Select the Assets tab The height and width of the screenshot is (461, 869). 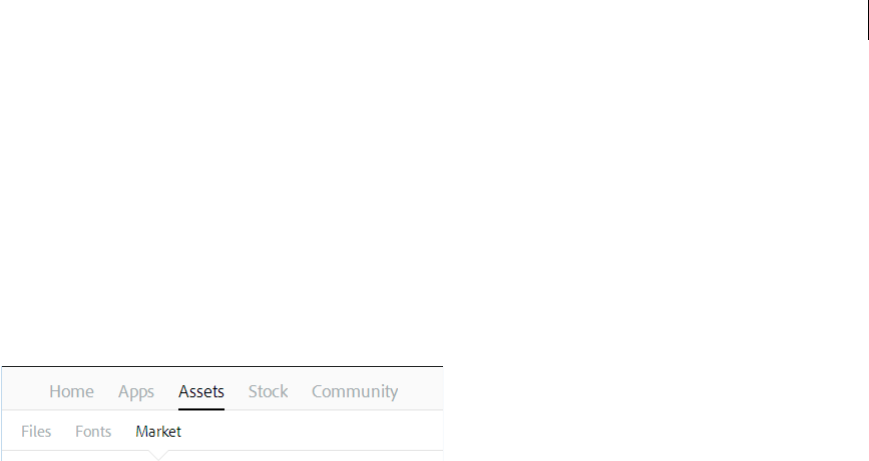(x=201, y=392)
